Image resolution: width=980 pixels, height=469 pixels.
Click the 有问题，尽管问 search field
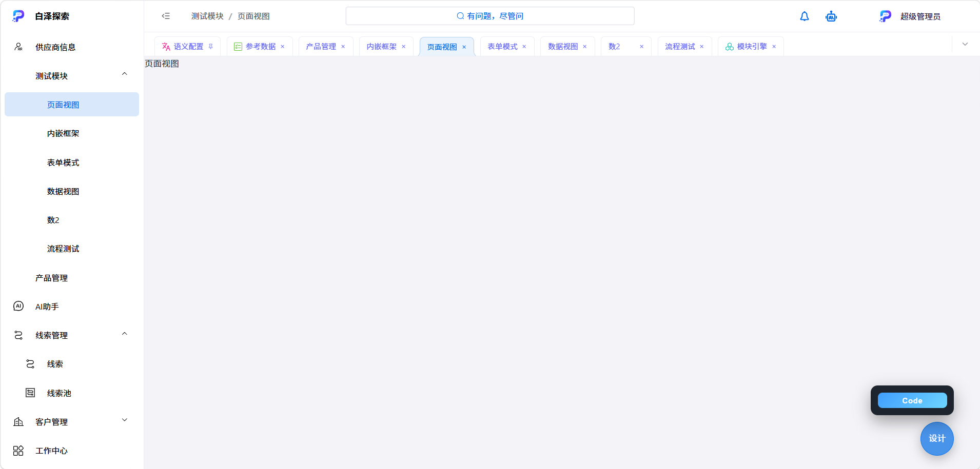490,16
